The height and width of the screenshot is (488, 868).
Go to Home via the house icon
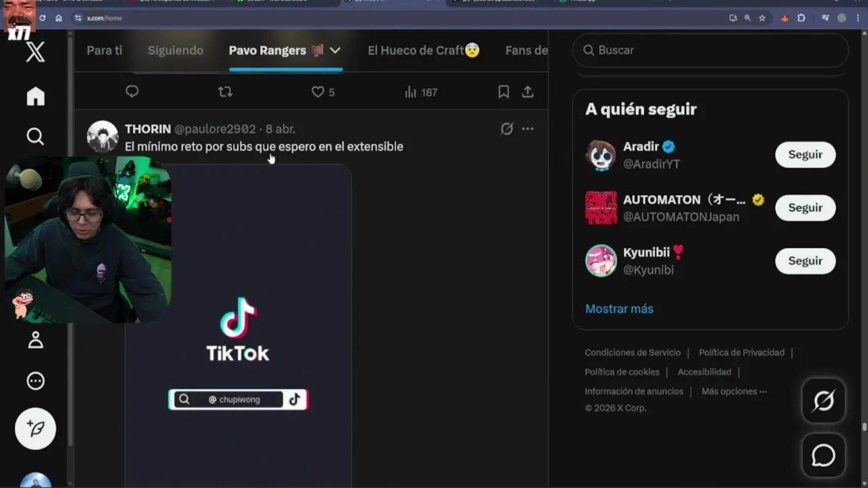[x=35, y=97]
